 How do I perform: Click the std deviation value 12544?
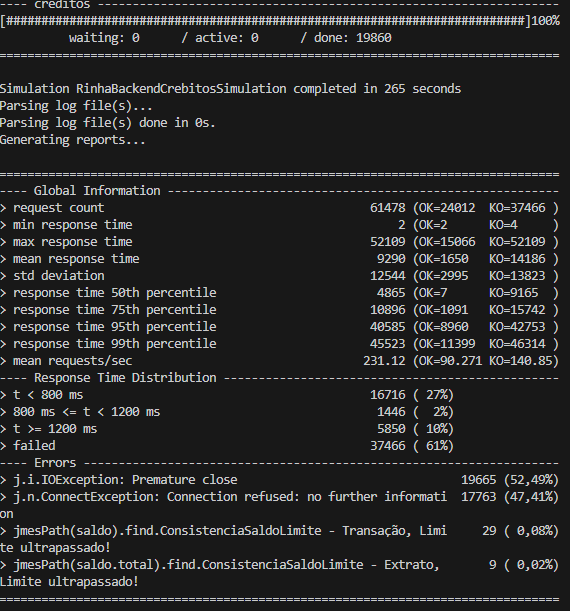(x=388, y=275)
